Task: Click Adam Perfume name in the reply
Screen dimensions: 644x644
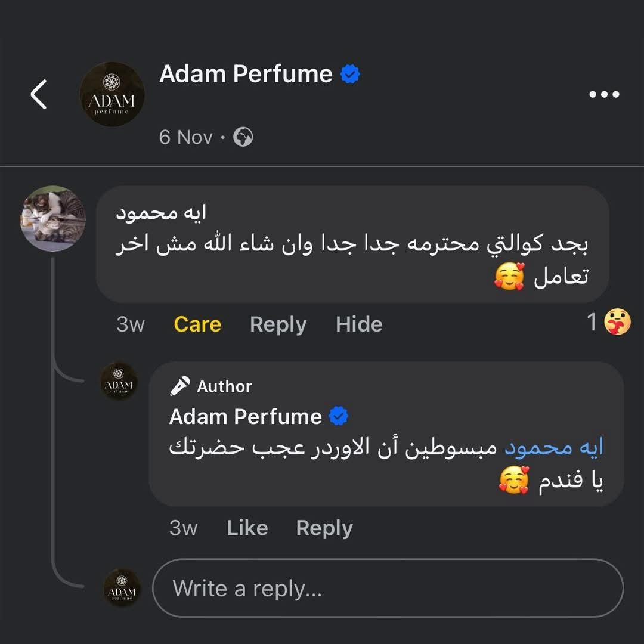Action: [245, 416]
